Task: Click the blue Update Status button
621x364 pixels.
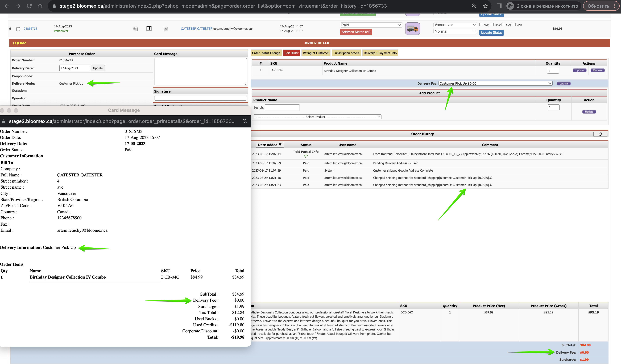Action: [x=491, y=32]
